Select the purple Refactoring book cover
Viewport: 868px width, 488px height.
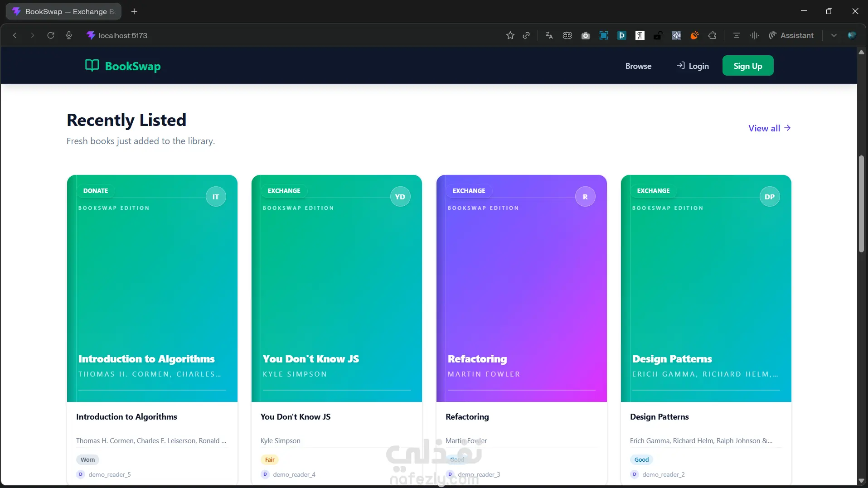(522, 288)
